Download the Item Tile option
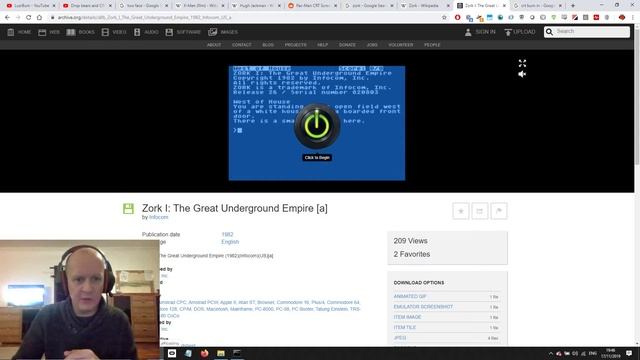 404,327
